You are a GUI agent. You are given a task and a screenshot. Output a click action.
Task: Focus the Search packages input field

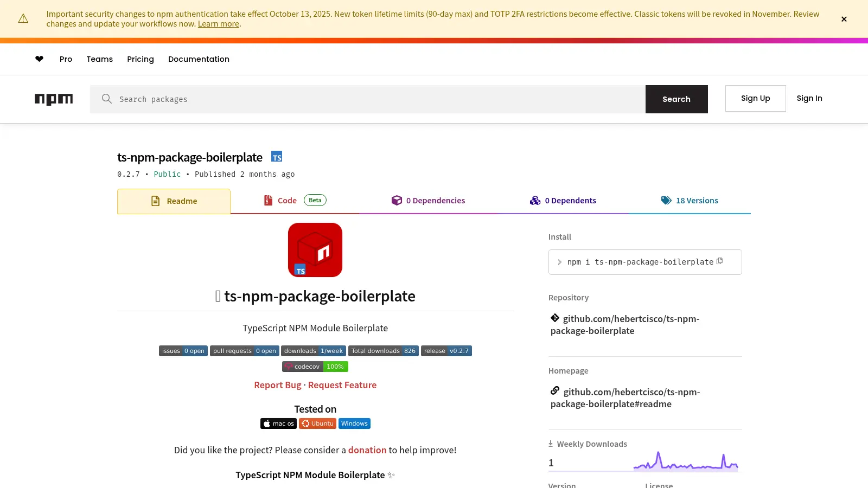[x=368, y=99]
